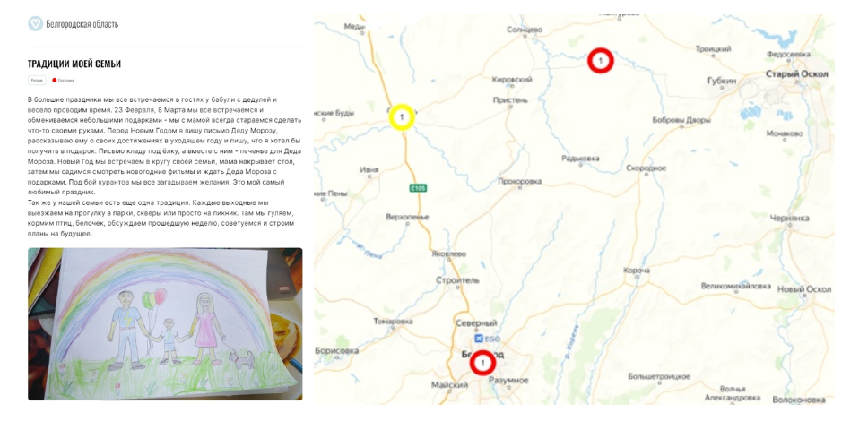Click the red dot before Праздники tag

(x=54, y=81)
